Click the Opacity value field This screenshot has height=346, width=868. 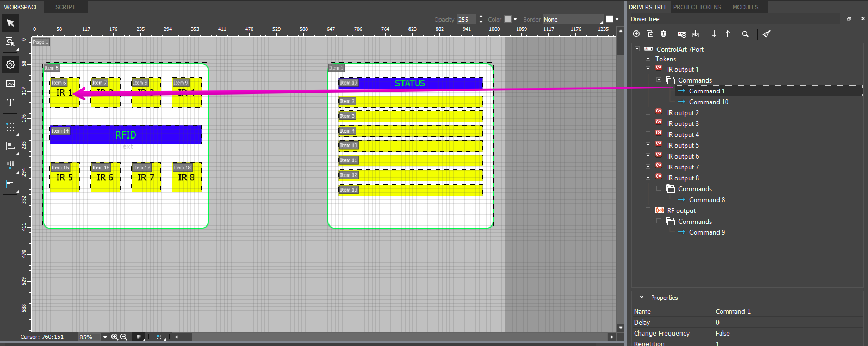click(x=466, y=20)
